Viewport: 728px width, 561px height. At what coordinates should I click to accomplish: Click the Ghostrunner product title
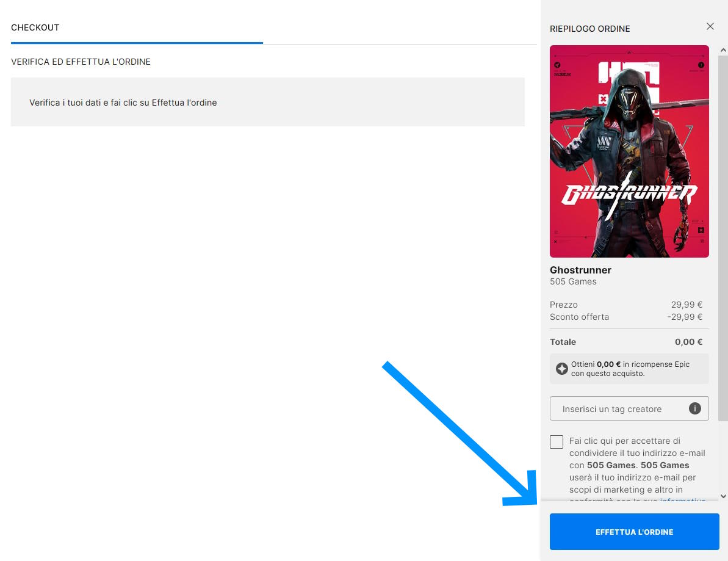pos(580,270)
